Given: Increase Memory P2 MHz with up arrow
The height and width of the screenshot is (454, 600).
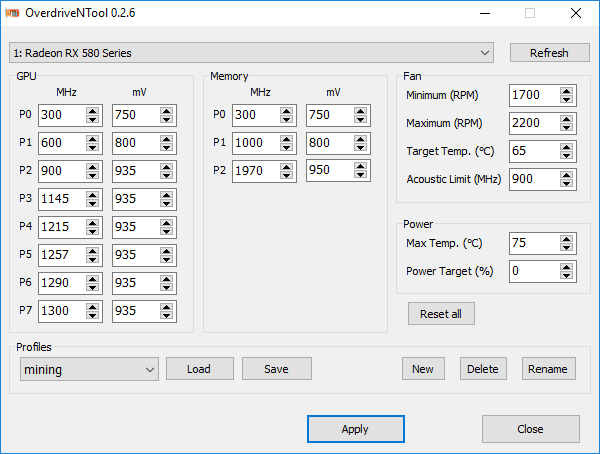Looking at the screenshot, I should pos(286,167).
